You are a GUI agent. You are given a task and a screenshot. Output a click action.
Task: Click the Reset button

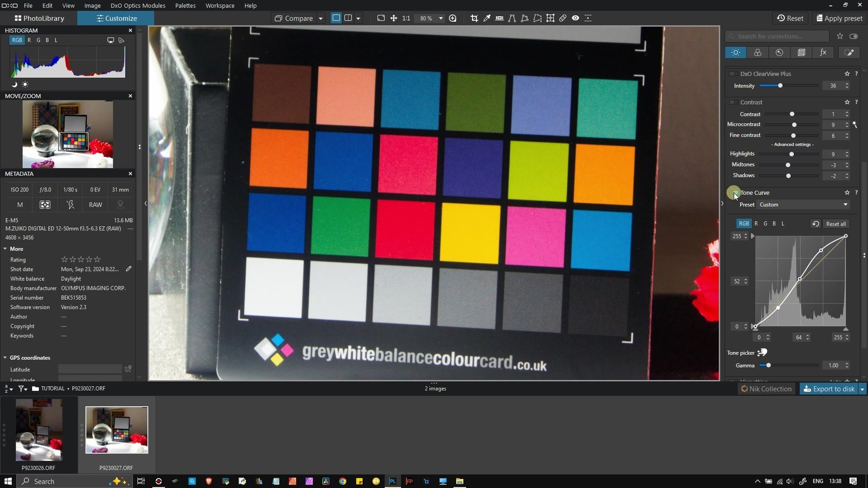pos(790,18)
